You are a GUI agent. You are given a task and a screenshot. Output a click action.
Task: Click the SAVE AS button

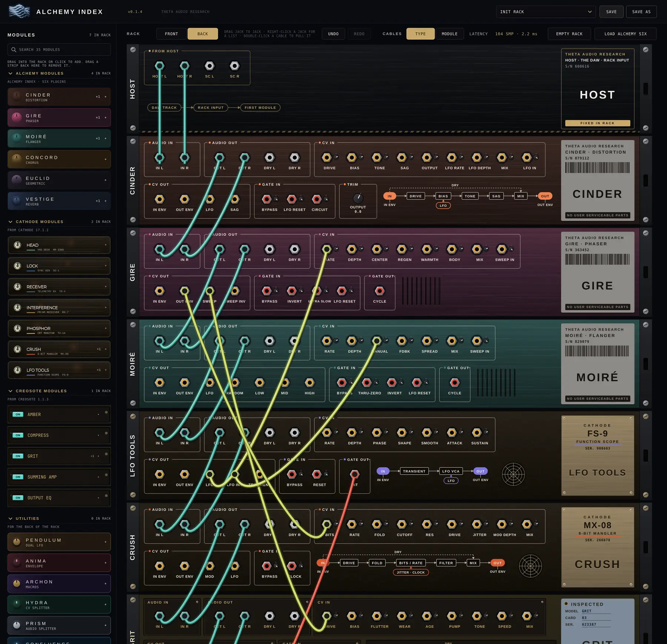[x=641, y=12]
